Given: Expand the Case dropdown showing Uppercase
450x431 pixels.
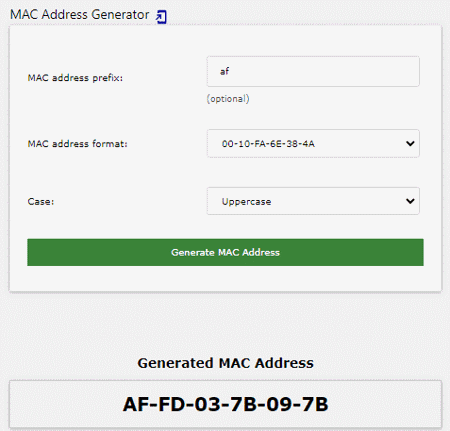Looking at the screenshot, I should 313,201.
